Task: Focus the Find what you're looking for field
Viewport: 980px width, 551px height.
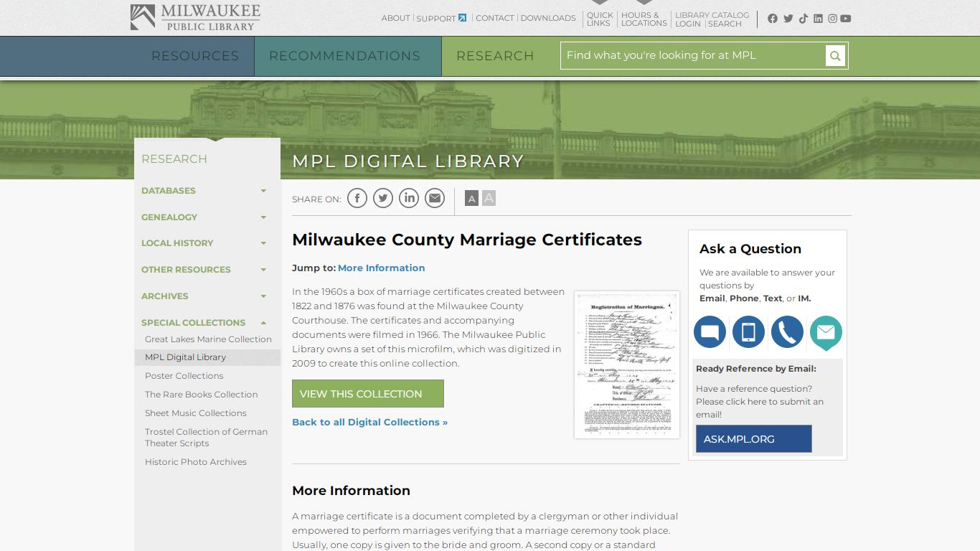Action: pos(693,55)
